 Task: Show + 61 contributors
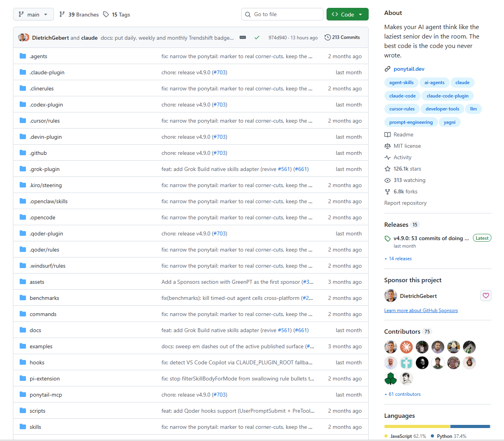click(x=402, y=394)
